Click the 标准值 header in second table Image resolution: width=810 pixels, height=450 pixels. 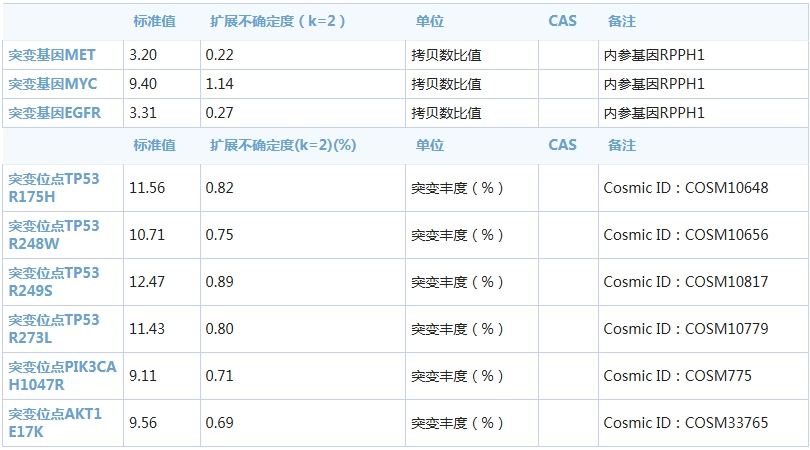click(154, 145)
